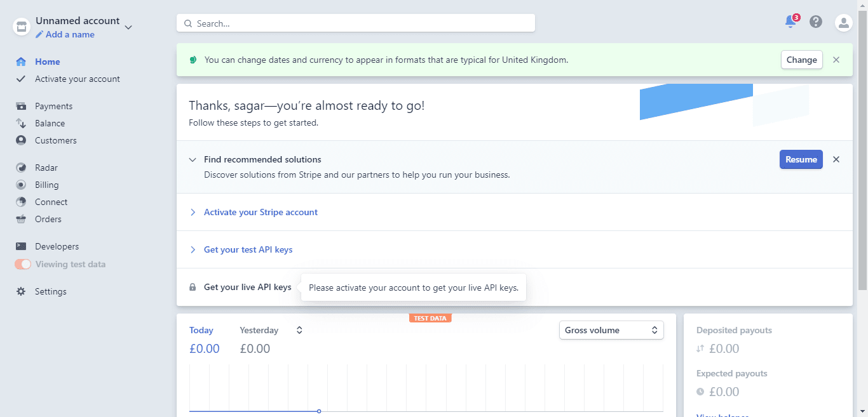Click the Payments icon in sidebar

click(21, 106)
